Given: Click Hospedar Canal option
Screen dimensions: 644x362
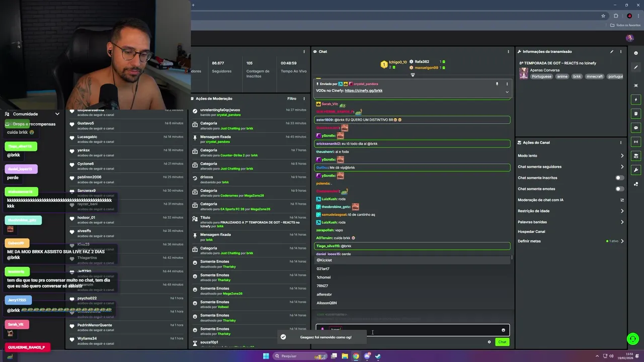Looking at the screenshot, I should click(531, 232).
